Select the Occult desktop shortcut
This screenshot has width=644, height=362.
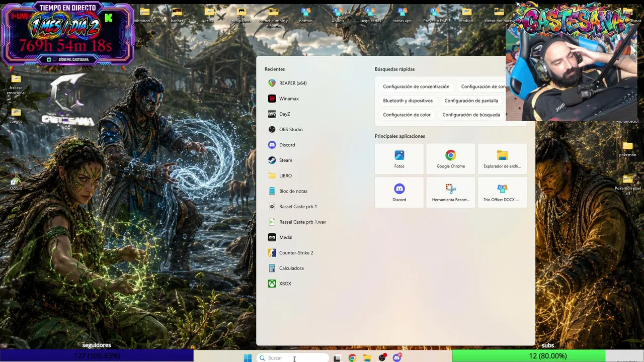point(16,183)
